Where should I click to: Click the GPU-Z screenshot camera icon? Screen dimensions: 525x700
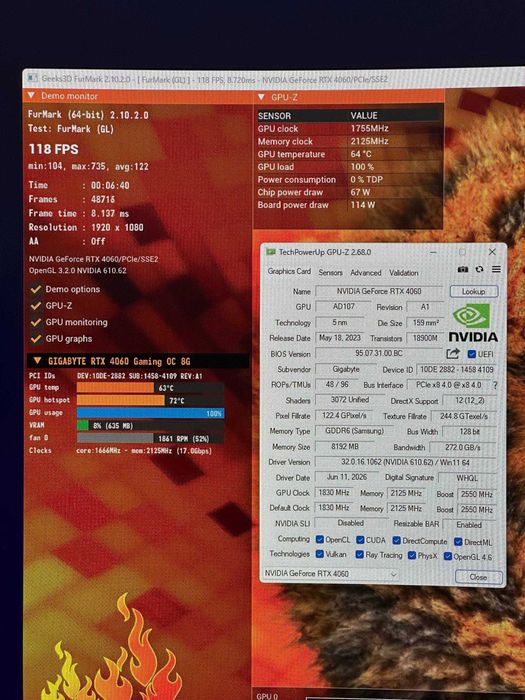click(463, 269)
